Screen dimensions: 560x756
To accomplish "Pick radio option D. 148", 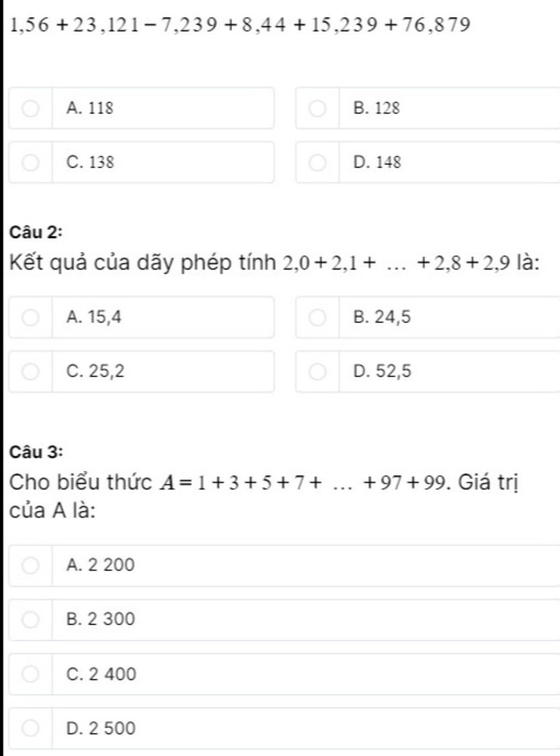I will (x=317, y=162).
